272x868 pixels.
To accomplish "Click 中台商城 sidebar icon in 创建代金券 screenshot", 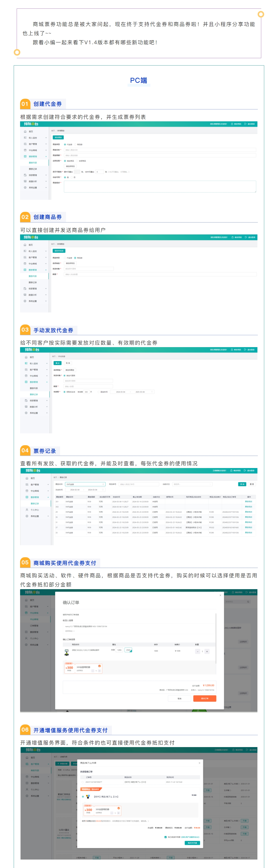I will (x=25, y=150).
